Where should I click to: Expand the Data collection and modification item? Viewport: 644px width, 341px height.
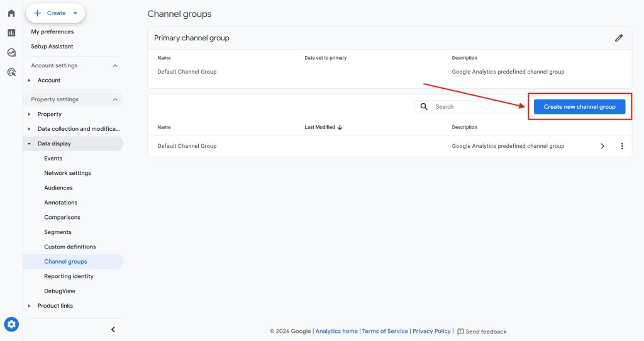(x=29, y=129)
